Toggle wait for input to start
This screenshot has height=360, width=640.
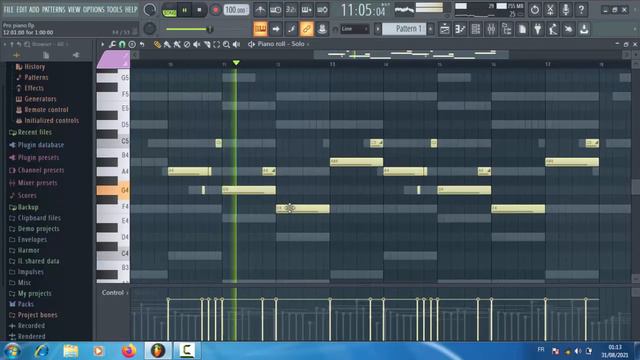[x=276, y=10]
